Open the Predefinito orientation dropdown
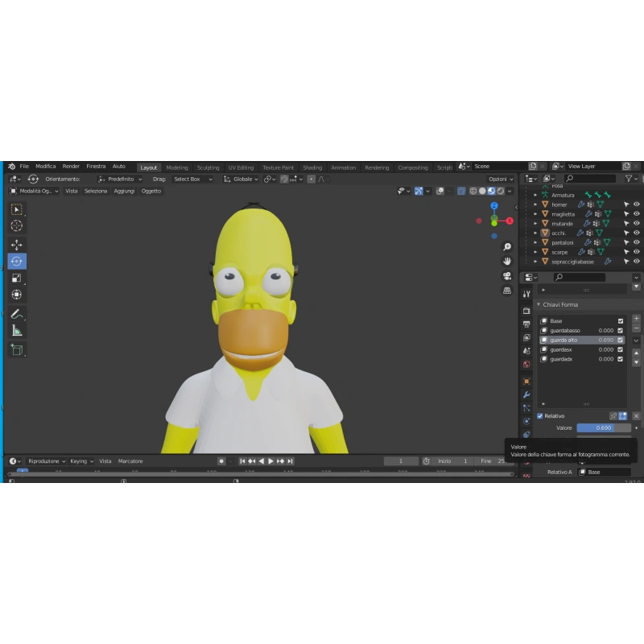The width and height of the screenshot is (644, 644). (x=120, y=179)
